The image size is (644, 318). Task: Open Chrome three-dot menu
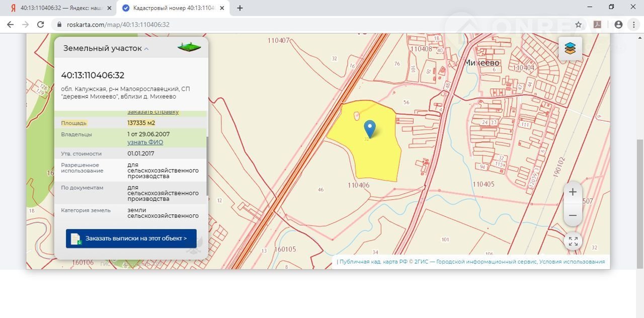[x=634, y=24]
